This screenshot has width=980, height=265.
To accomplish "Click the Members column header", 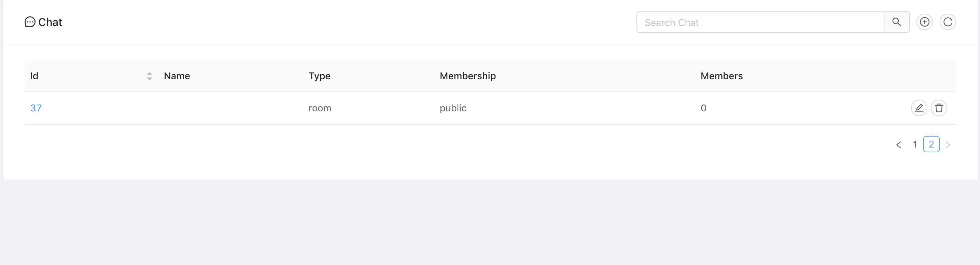I will click(x=721, y=76).
